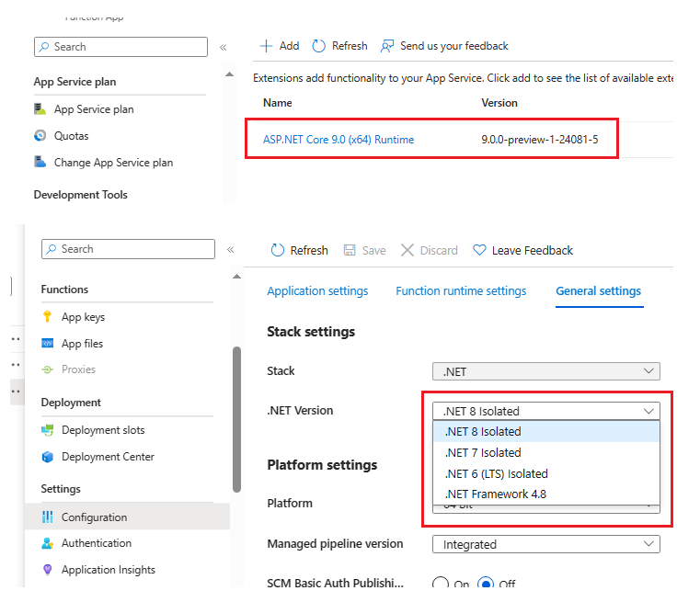Click the Save button label
Viewport: 700px width, 602px height.
pos(373,250)
